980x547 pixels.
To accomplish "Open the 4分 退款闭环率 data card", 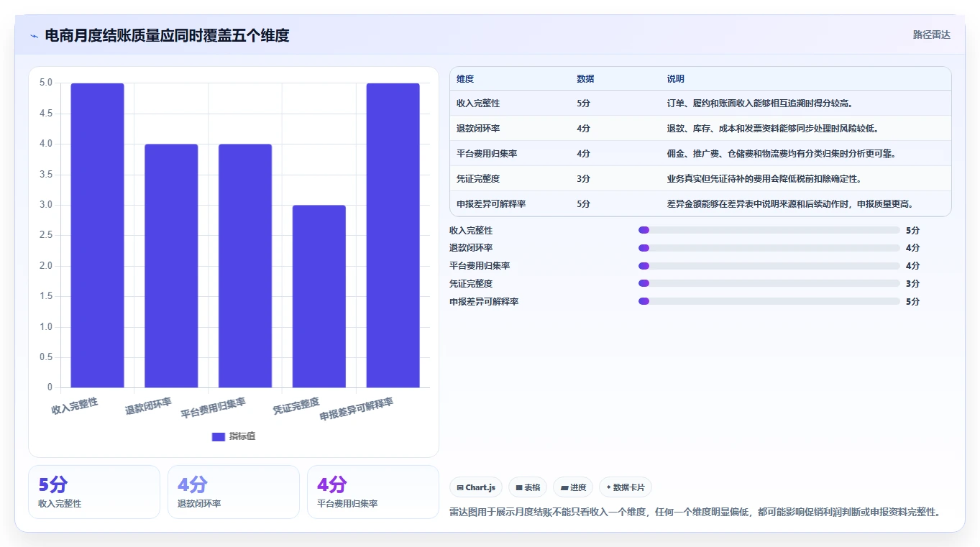I will tap(234, 492).
